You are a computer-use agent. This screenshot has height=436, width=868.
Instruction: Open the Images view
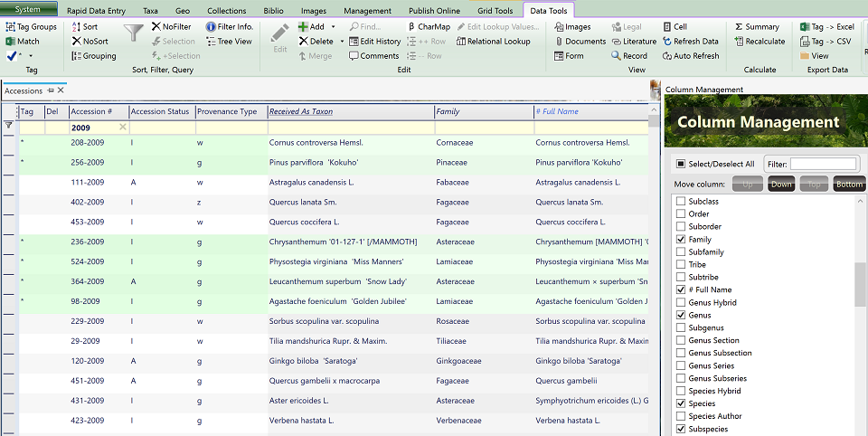pyautogui.click(x=572, y=26)
